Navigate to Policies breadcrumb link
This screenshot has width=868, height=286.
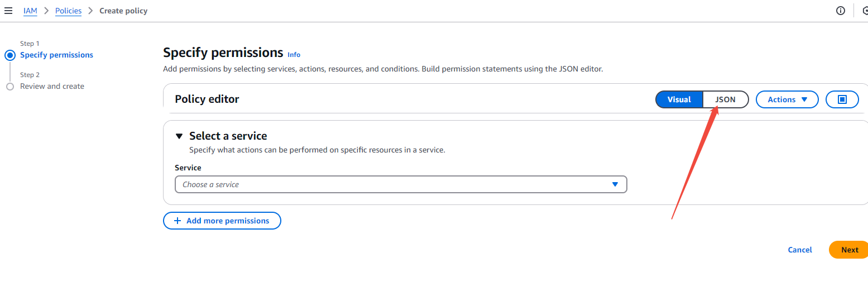click(68, 11)
